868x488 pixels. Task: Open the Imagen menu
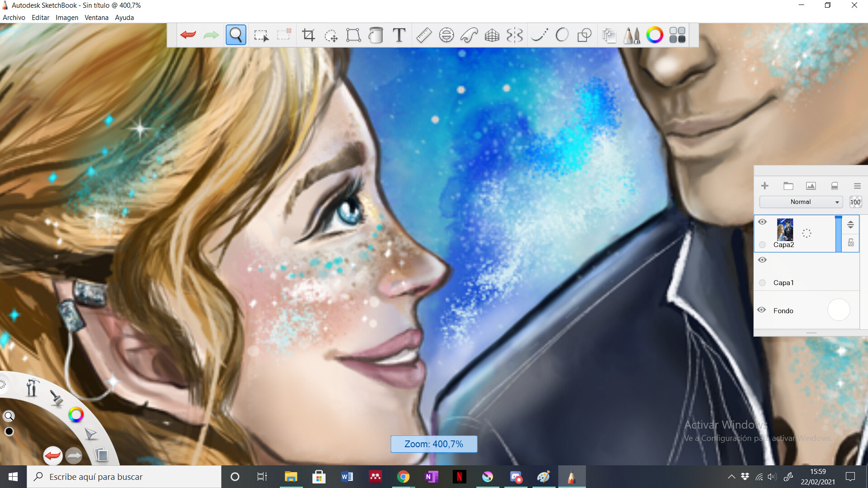67,18
